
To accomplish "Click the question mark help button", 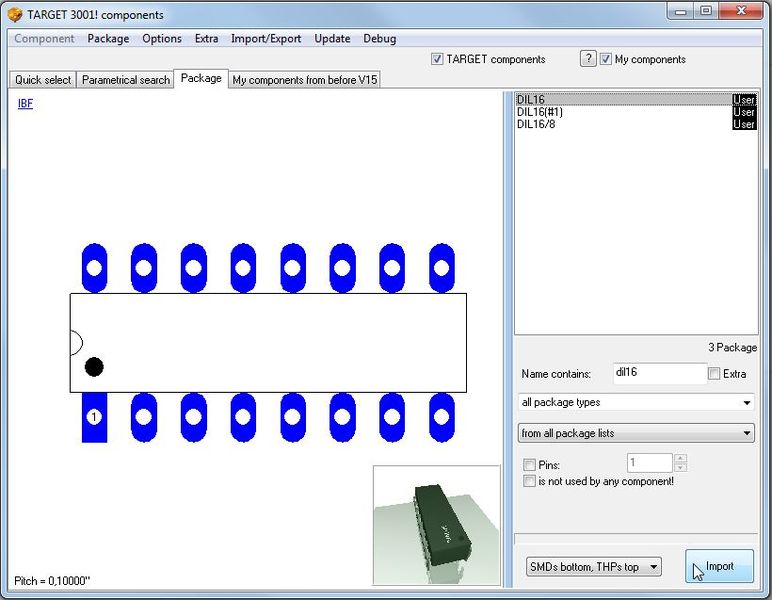I will click(588, 59).
